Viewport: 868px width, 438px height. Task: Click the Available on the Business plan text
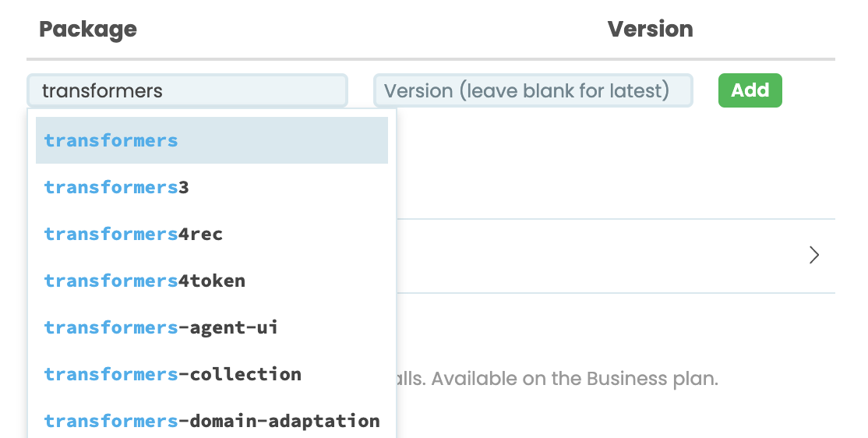pyautogui.click(x=574, y=379)
